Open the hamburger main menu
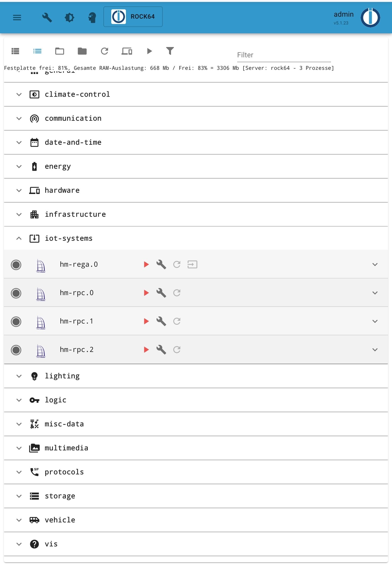Viewport: 392px width, 566px height. click(x=17, y=17)
